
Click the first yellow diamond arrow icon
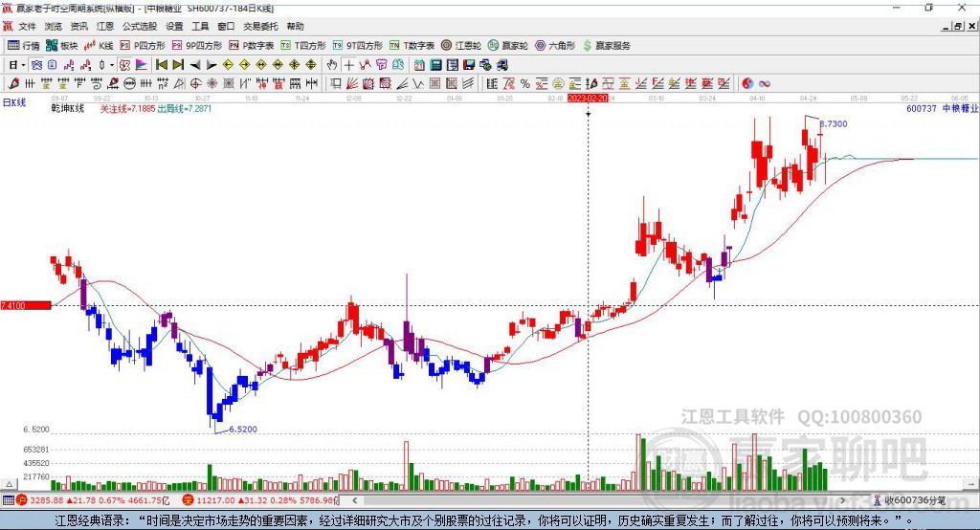tap(228, 65)
